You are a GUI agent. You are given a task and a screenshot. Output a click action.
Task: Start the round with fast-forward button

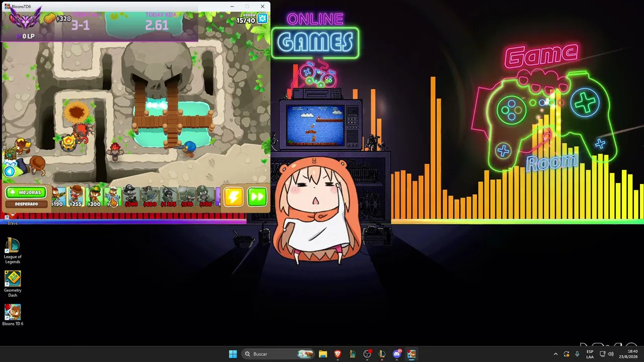257,197
